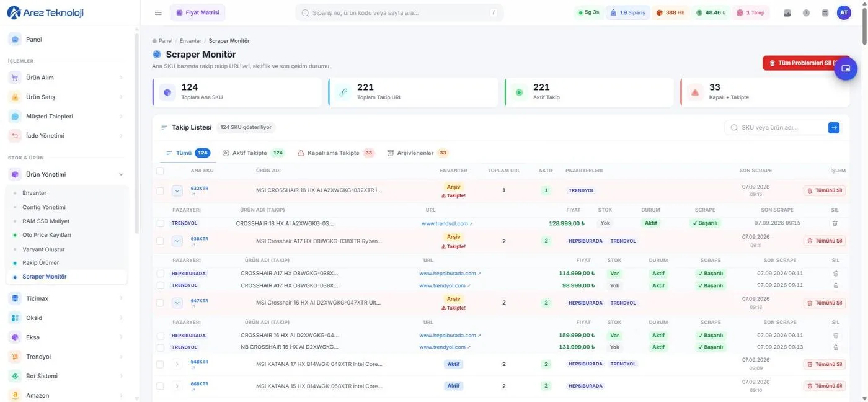The width and height of the screenshot is (868, 402).
Task: Check the 114.999,00 Hepsiburada sub-row checkbox
Action: pos(160,273)
